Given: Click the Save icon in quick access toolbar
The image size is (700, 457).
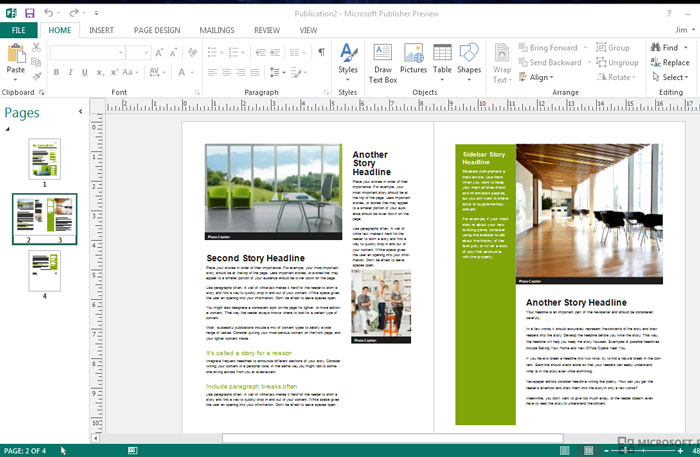Looking at the screenshot, I should click(29, 12).
